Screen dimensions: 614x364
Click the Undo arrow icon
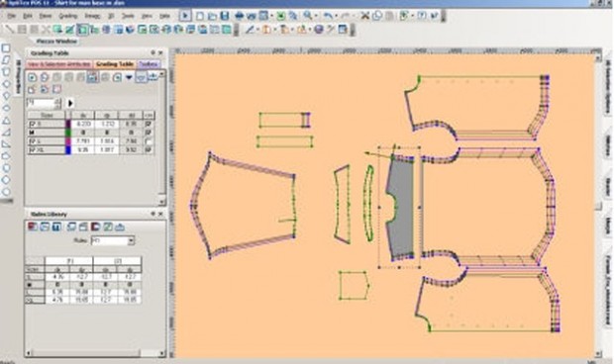[x=328, y=16]
